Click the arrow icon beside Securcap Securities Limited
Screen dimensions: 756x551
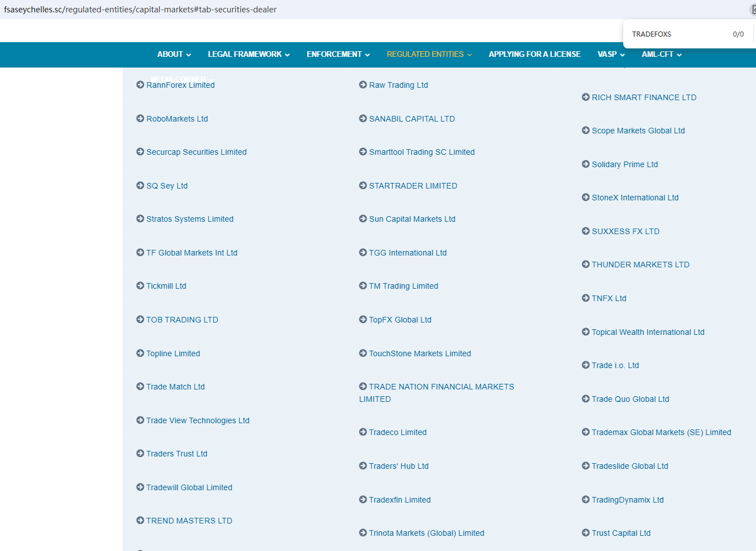(x=140, y=152)
